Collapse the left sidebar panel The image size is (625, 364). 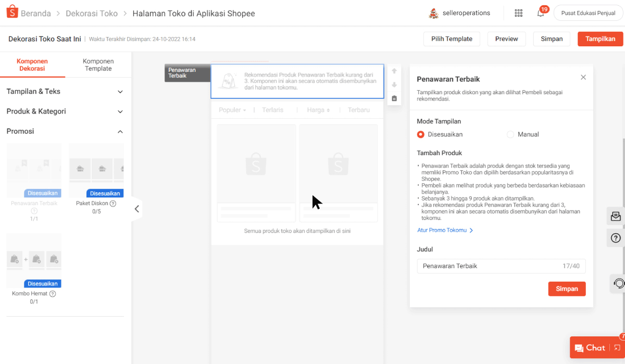(136, 209)
